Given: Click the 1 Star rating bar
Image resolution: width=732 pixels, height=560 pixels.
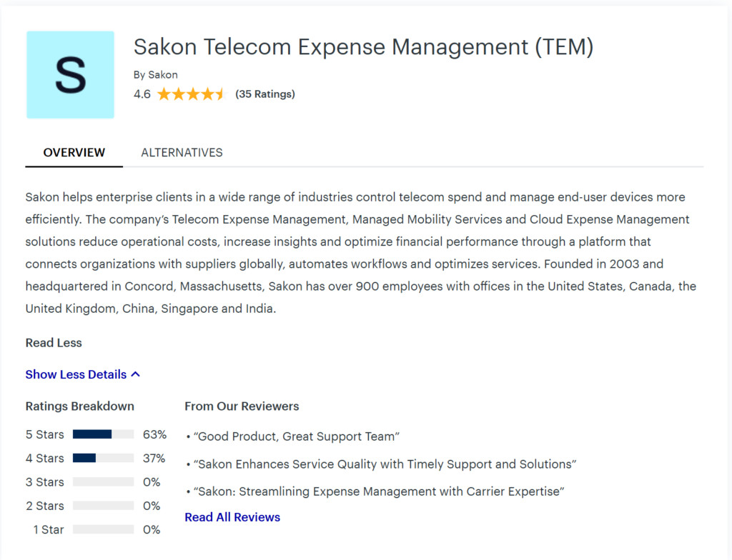Looking at the screenshot, I should (103, 529).
